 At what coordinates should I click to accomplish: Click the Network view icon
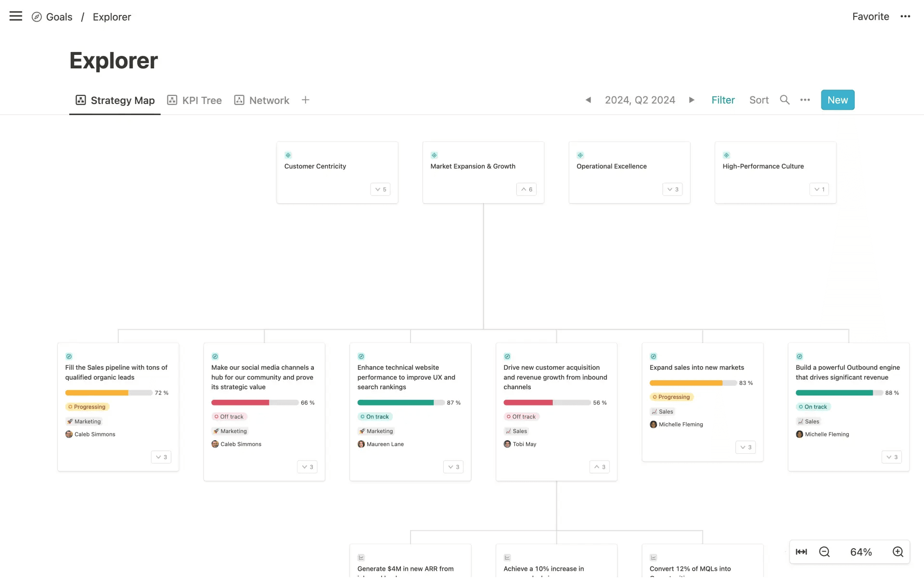point(240,100)
